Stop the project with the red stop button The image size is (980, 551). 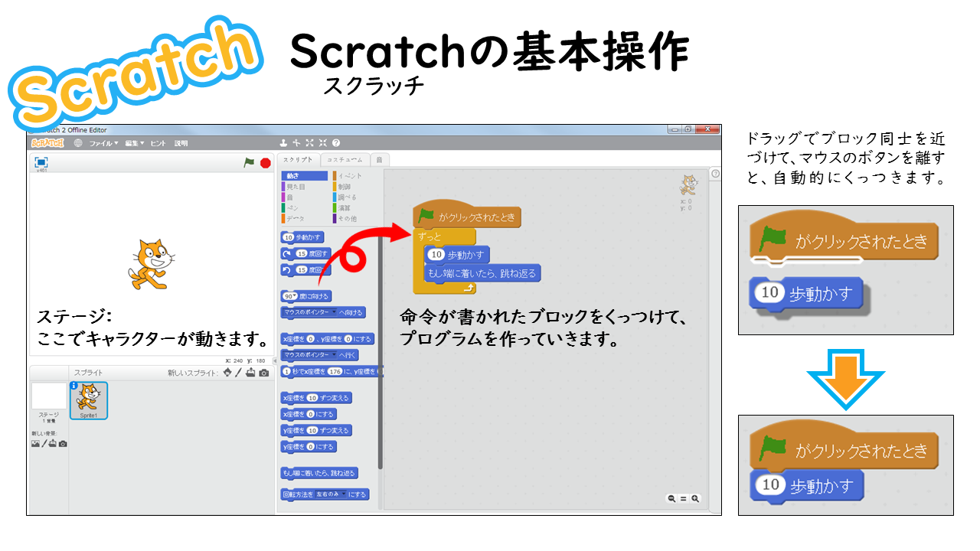coord(266,162)
